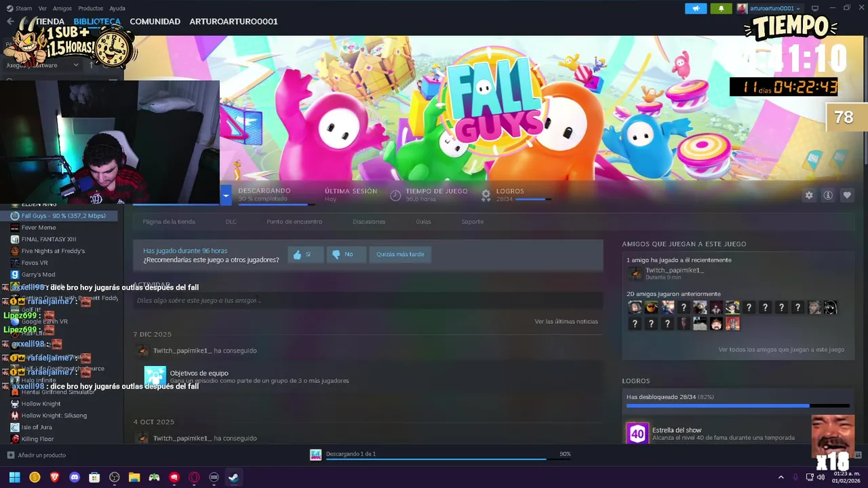This screenshot has height=488, width=868.
Task: Choose Quizás más tarde
Action: pyautogui.click(x=400, y=254)
